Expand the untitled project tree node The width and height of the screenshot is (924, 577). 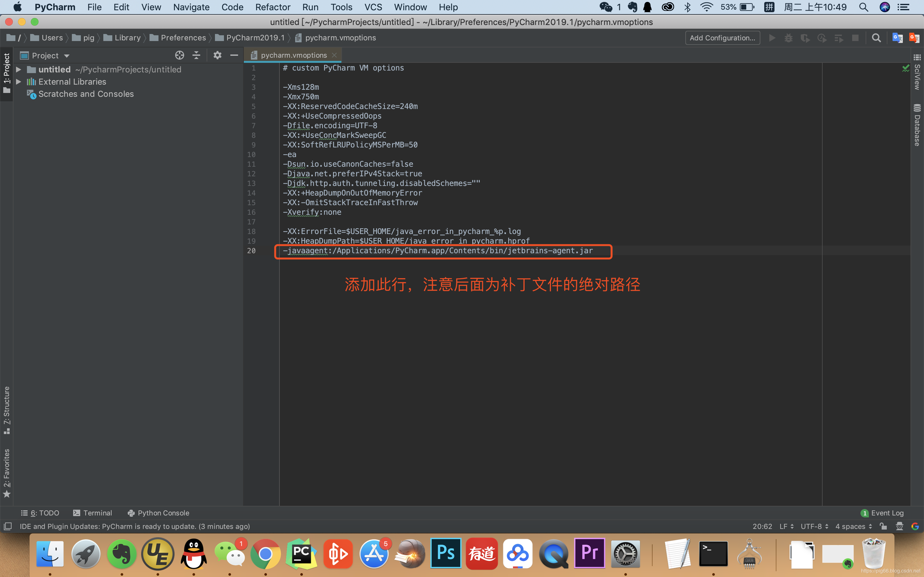click(18, 70)
